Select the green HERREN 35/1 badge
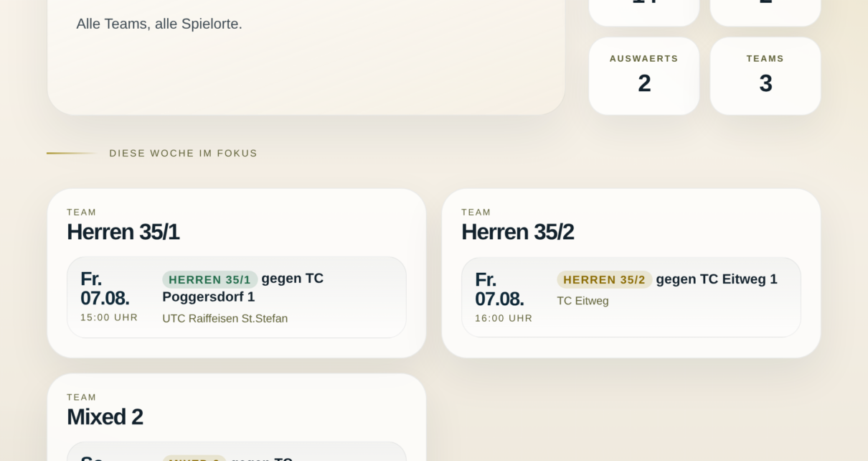This screenshot has height=461, width=868. 209,279
